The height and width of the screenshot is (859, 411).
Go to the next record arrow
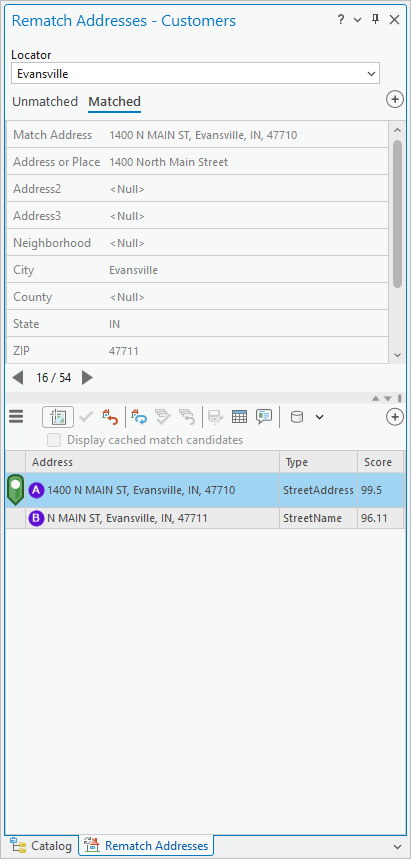(87, 377)
